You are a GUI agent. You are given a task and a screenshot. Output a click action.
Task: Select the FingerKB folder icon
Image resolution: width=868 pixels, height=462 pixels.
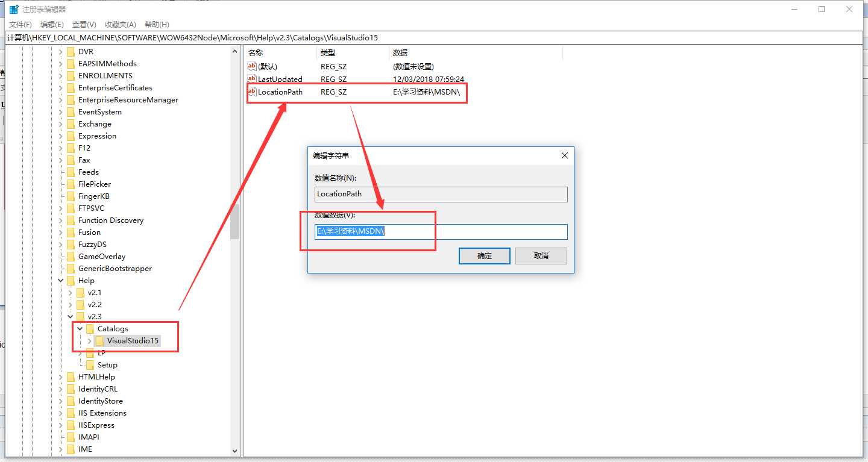click(x=71, y=196)
